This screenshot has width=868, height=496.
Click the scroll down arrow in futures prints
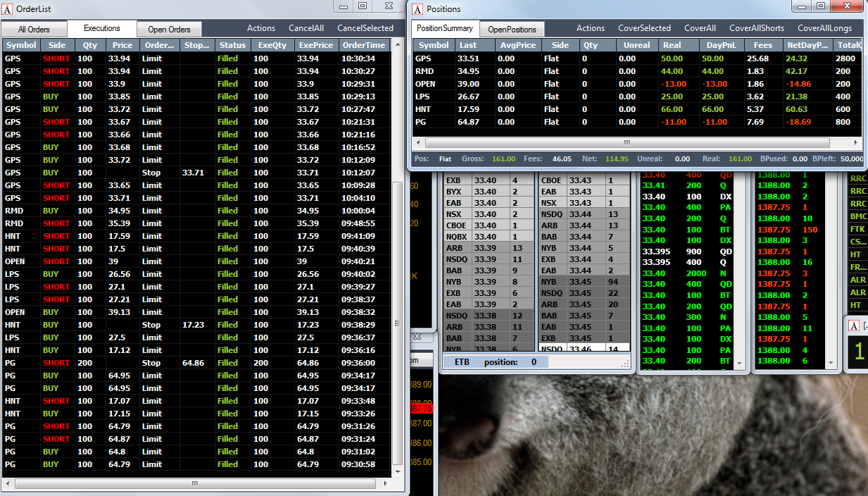831,363
